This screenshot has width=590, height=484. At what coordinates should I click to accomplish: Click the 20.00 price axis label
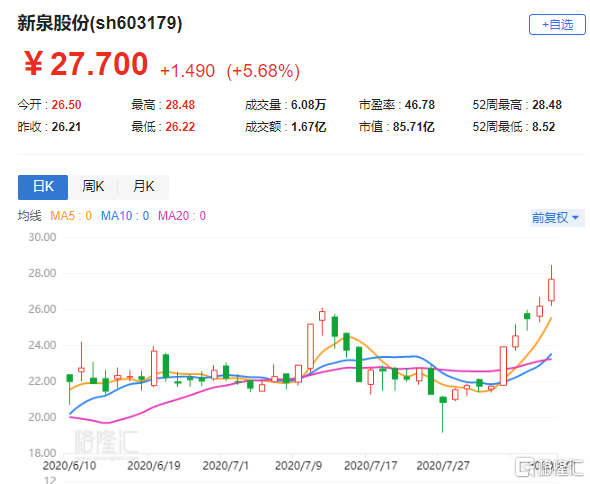pos(42,417)
